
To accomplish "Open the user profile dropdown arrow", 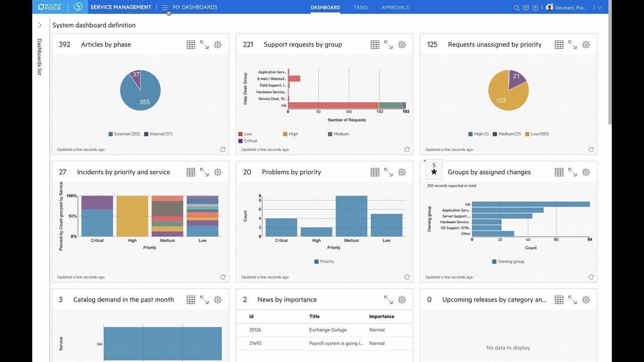I will (600, 8).
